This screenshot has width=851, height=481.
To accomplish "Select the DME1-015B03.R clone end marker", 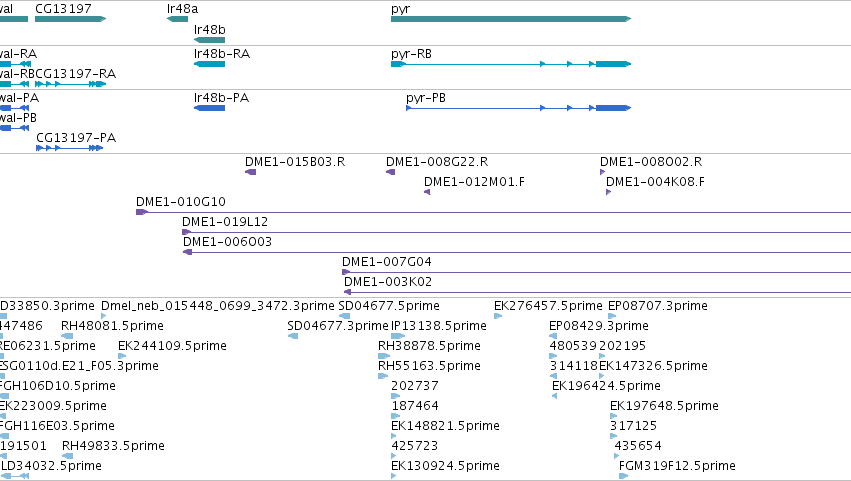I will tap(251, 172).
